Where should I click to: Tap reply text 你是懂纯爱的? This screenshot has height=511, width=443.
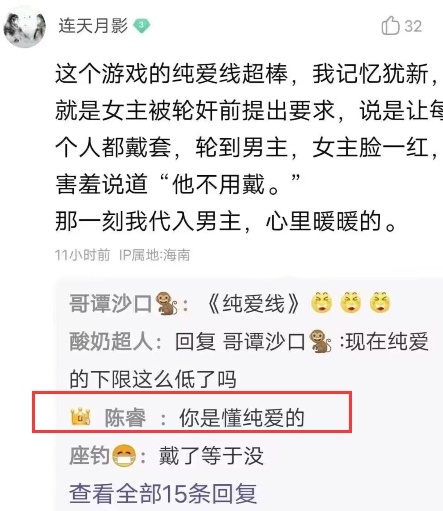click(x=242, y=417)
